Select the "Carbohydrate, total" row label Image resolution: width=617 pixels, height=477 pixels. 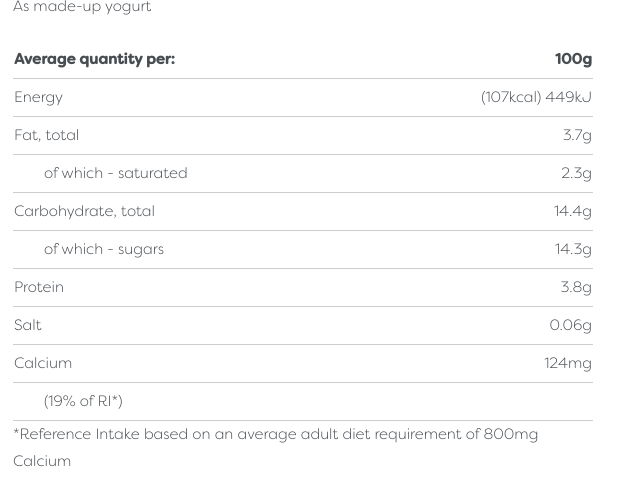pos(84,211)
